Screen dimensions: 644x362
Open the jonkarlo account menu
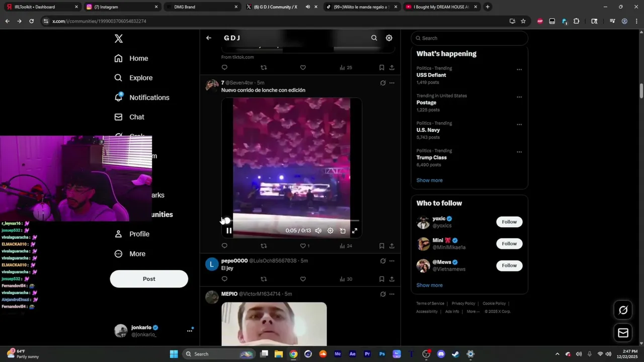153,330
